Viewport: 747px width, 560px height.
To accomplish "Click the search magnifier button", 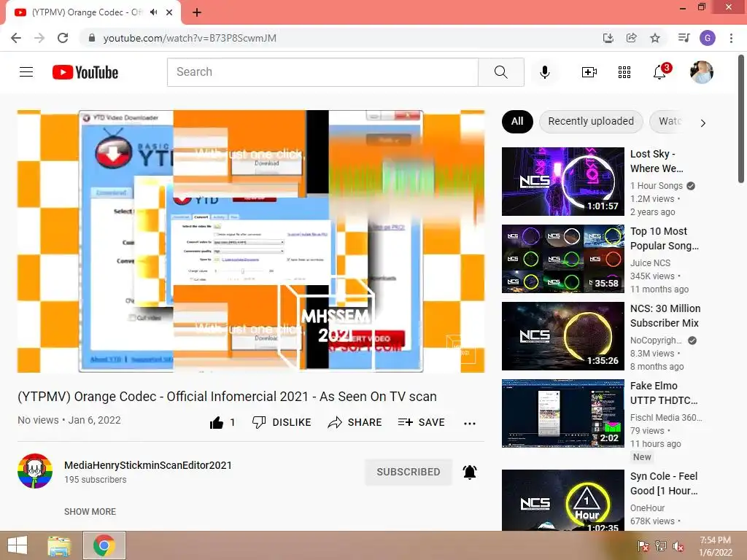I will click(500, 72).
